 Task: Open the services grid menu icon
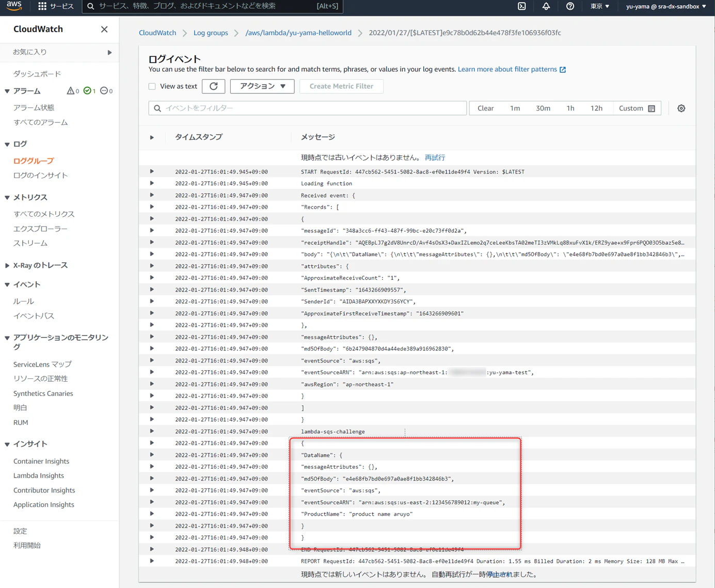[x=42, y=6]
